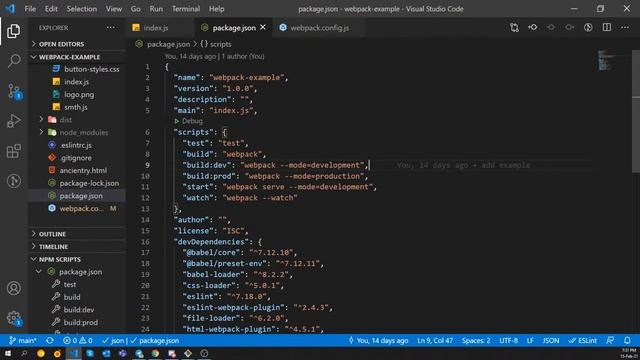Viewport: 640px width, 360px height.
Task: Click Windows Start button
Action: coord(8,353)
